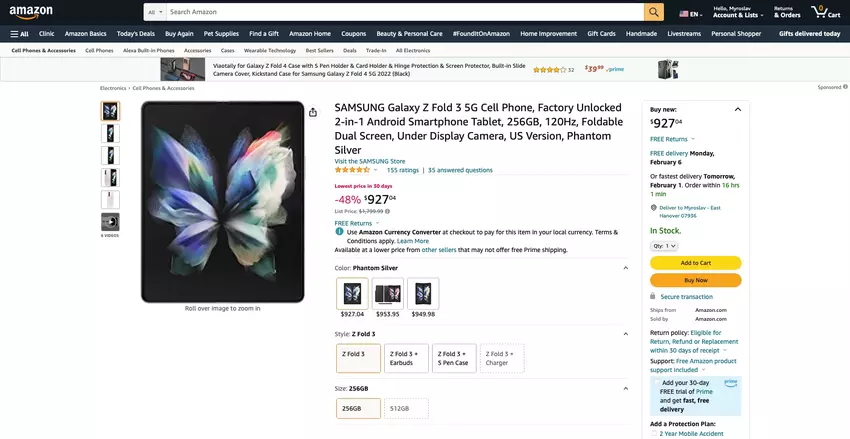Screen dimensions: 850x439
Task: Click the orange search magnifier button
Action: click(x=654, y=12)
